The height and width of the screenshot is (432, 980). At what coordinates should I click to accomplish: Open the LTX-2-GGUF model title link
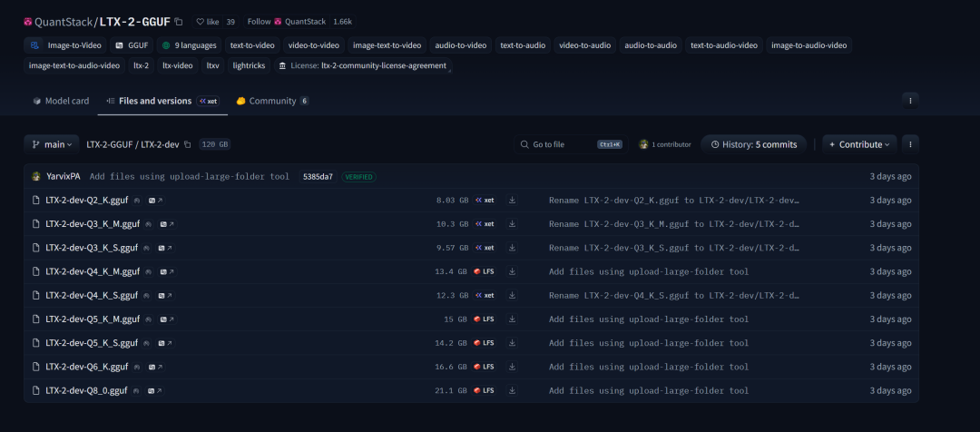135,22
